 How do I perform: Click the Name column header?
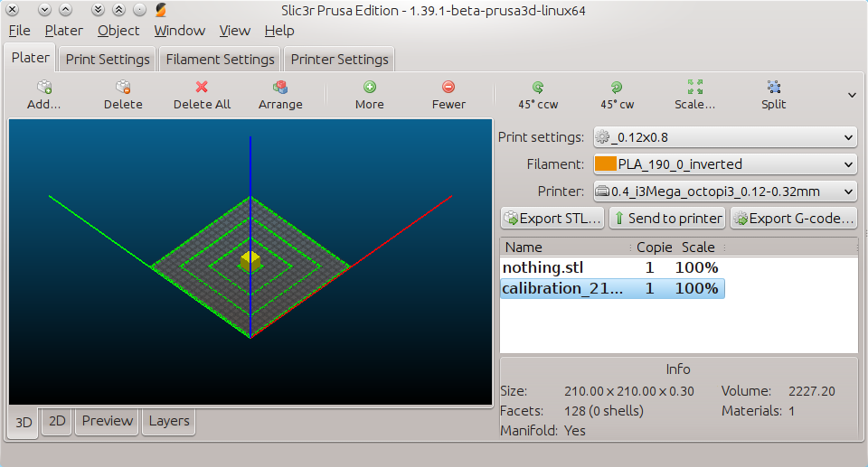pyautogui.click(x=564, y=248)
